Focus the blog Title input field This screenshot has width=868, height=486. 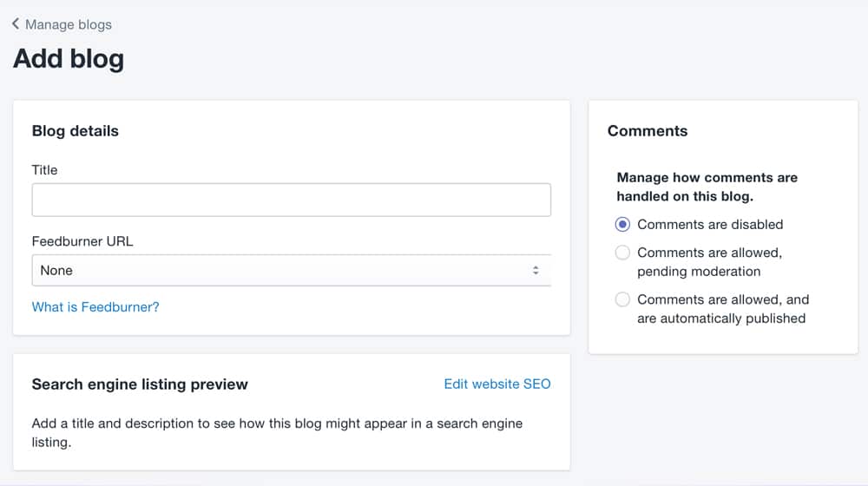[x=291, y=200]
